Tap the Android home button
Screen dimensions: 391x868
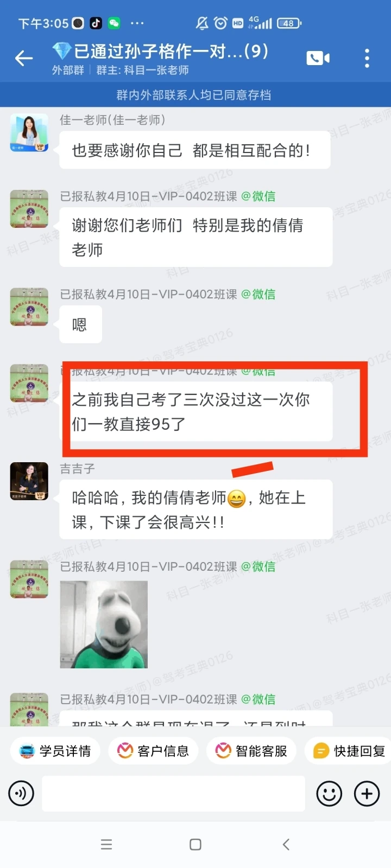point(195,844)
